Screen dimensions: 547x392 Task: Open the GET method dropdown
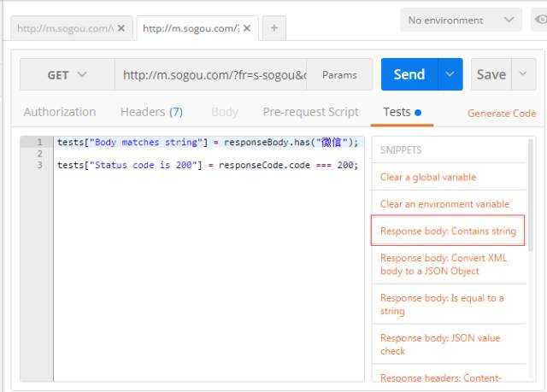click(x=67, y=74)
